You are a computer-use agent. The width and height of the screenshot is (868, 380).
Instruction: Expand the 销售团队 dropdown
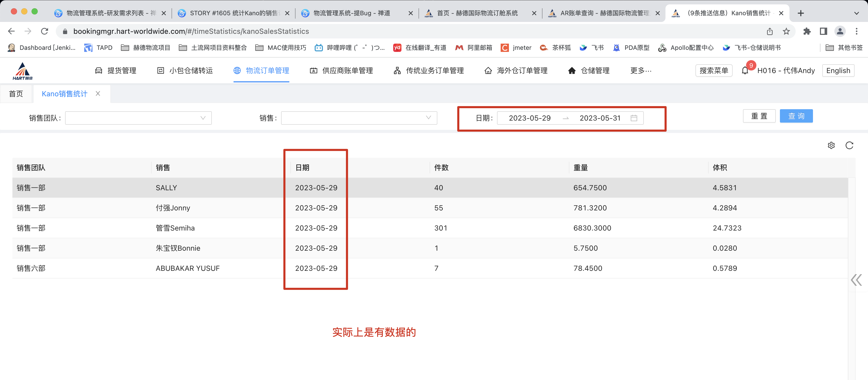(x=138, y=118)
